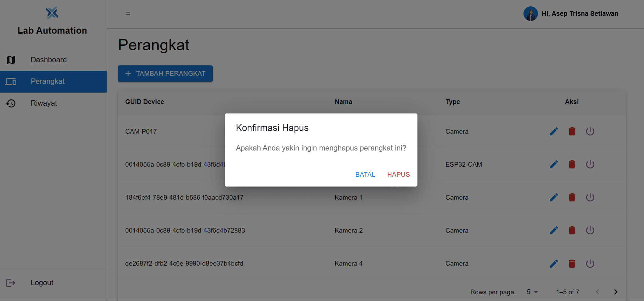Toggle power for CAM-P017 device

[x=590, y=131]
